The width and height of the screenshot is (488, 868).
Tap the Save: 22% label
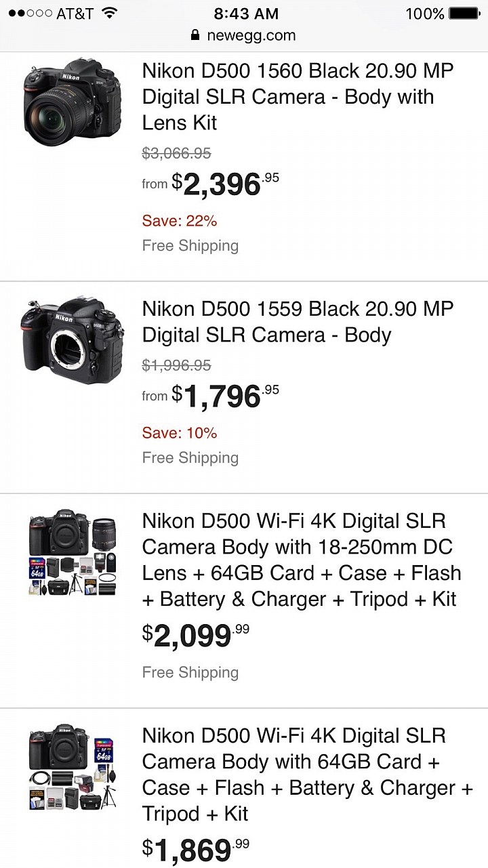pos(180,220)
